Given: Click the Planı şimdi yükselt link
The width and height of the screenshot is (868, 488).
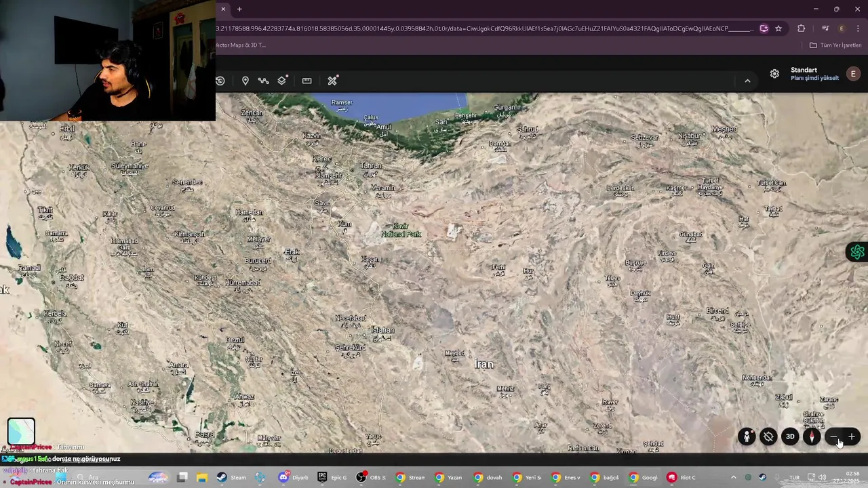Looking at the screenshot, I should tap(814, 78).
